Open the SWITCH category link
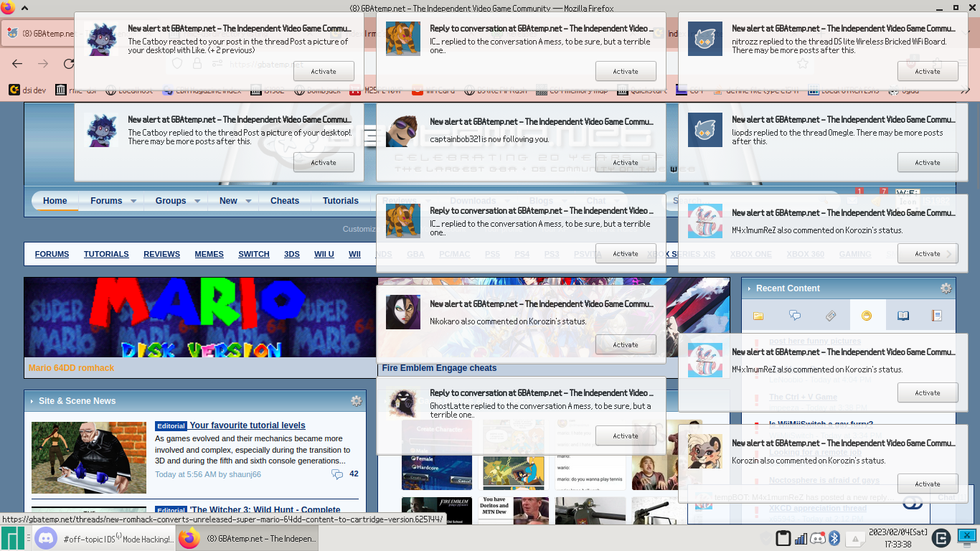Screen dimensions: 980x551 (x=254, y=254)
